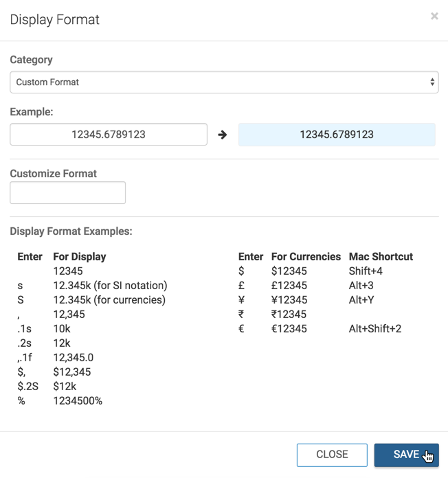Click the yen ¥ symbol in Enter column
This screenshot has width=448, height=478.
point(241,300)
